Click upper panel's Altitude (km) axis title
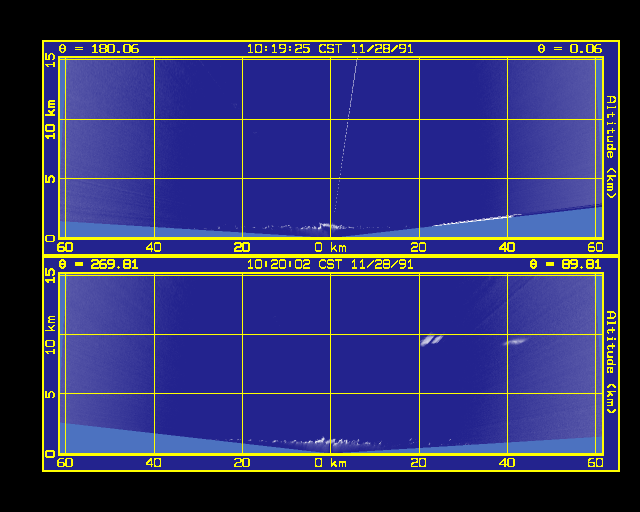 tap(611, 147)
